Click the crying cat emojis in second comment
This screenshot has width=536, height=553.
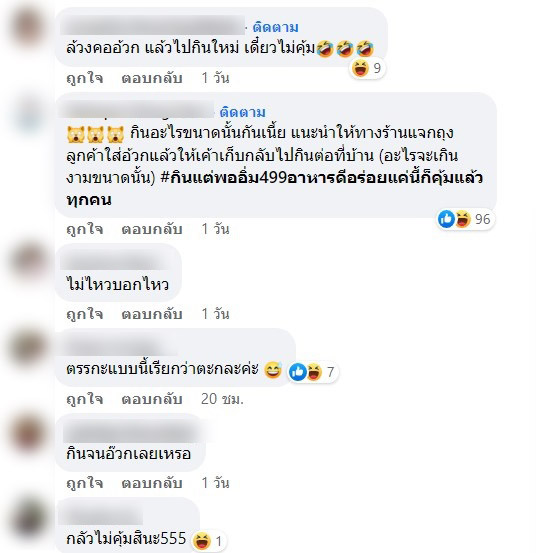coord(95,134)
